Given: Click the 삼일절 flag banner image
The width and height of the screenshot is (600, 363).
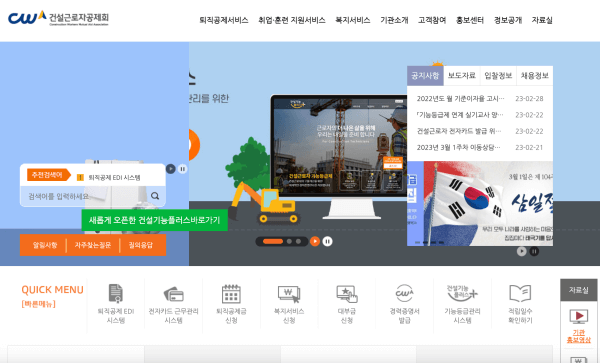Looking at the screenshot, I should click(480, 203).
